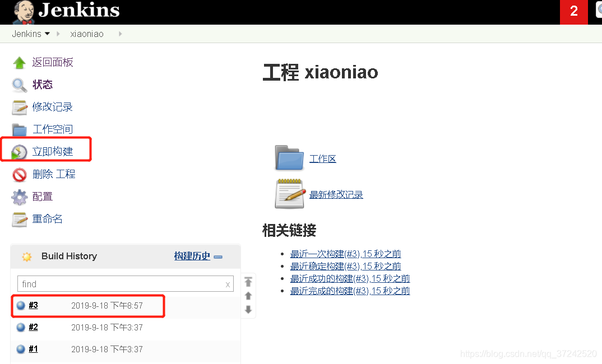Click the notepad icon beside 重命名
602x364 pixels.
pyautogui.click(x=19, y=220)
